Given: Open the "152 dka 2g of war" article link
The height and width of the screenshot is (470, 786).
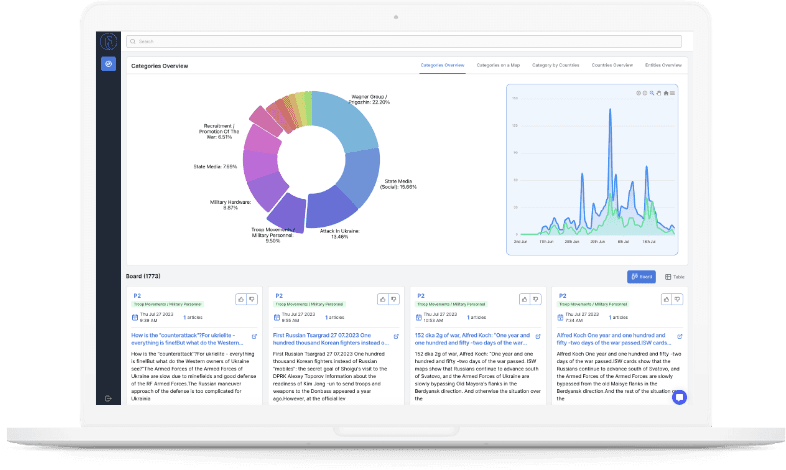Looking at the screenshot, I should pos(472,339).
